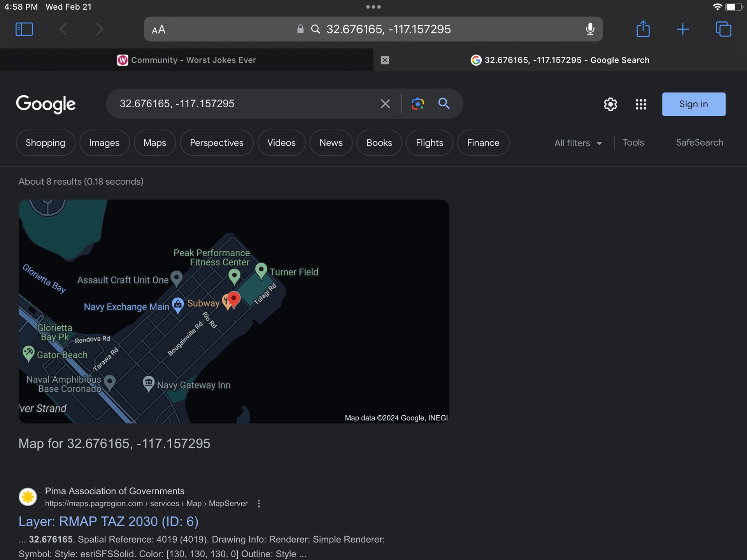This screenshot has width=747, height=560.
Task: Open the SafeSearch settings
Action: coord(699,143)
